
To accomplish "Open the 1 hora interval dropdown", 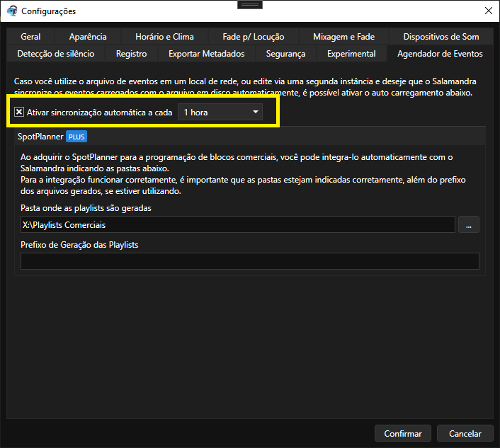I will point(220,112).
